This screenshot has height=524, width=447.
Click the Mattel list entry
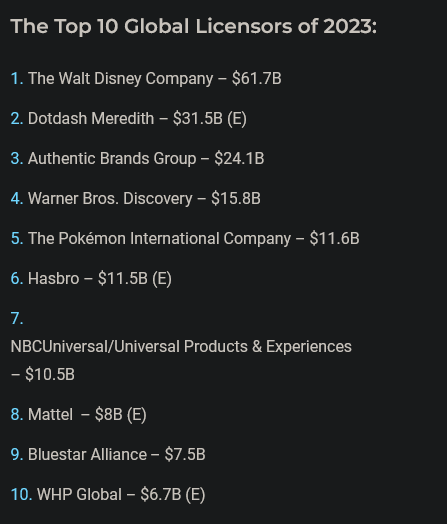79,414
